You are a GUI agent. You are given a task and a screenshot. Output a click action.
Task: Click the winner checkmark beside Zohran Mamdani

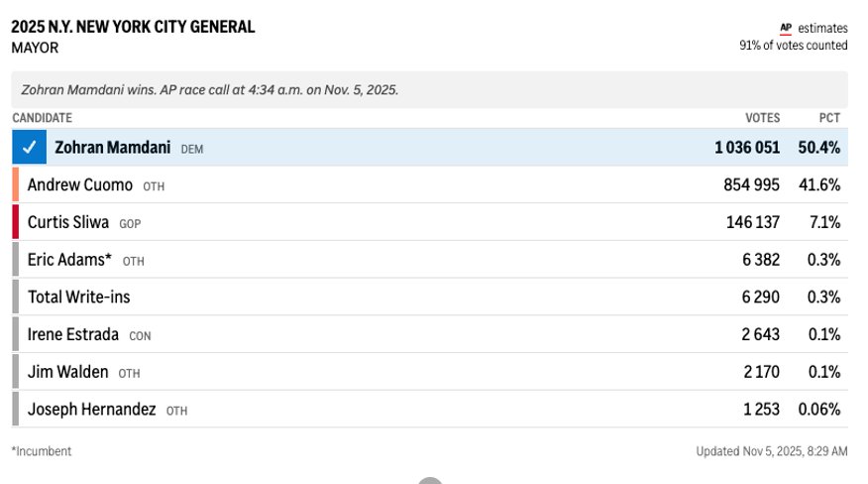29,148
